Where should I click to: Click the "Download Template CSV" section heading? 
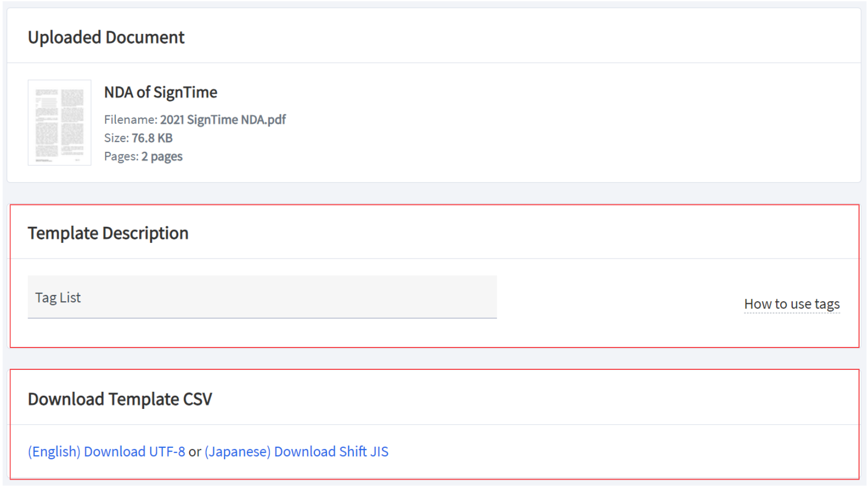coord(120,399)
